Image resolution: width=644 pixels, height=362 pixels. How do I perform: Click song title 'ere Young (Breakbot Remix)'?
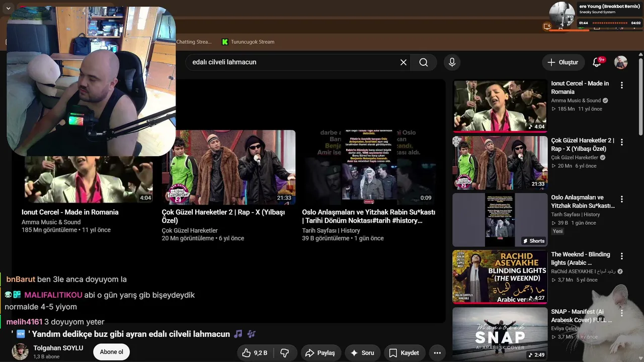(x=609, y=6)
